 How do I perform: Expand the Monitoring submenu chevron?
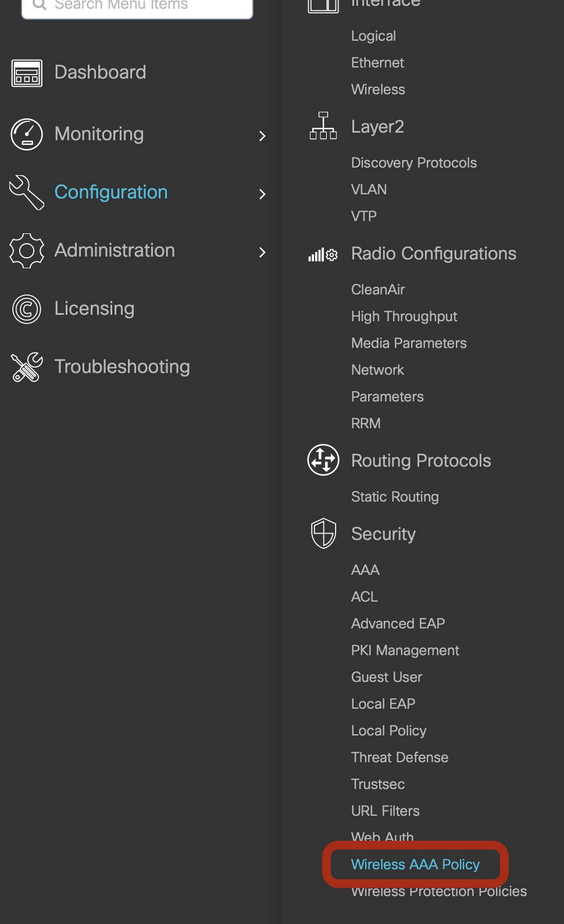(262, 136)
